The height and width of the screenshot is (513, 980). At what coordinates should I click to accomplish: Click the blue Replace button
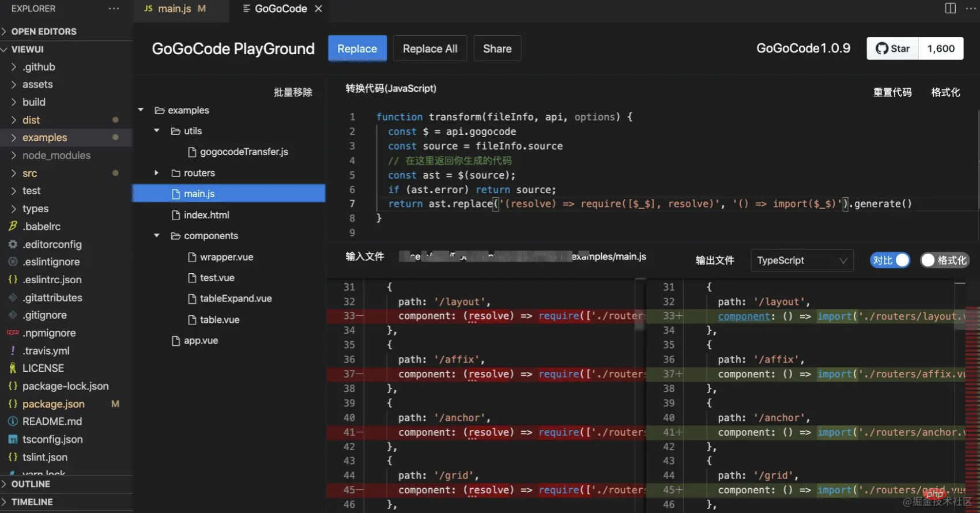(357, 49)
